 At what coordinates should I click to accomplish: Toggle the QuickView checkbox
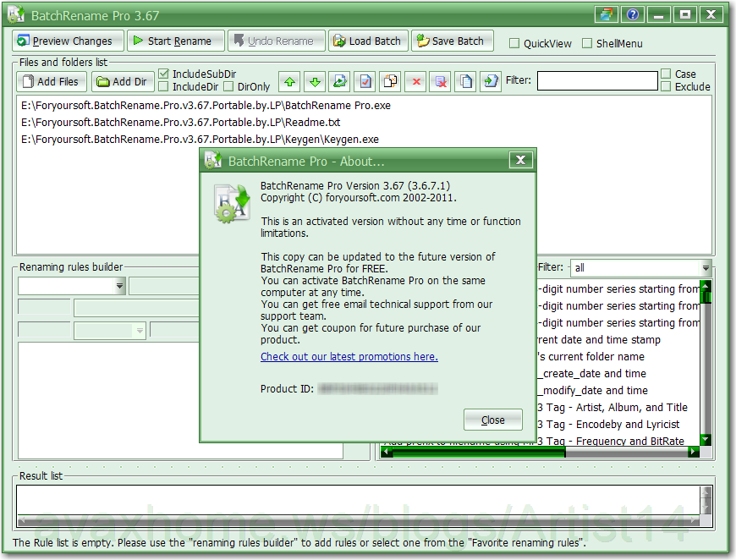[x=514, y=43]
